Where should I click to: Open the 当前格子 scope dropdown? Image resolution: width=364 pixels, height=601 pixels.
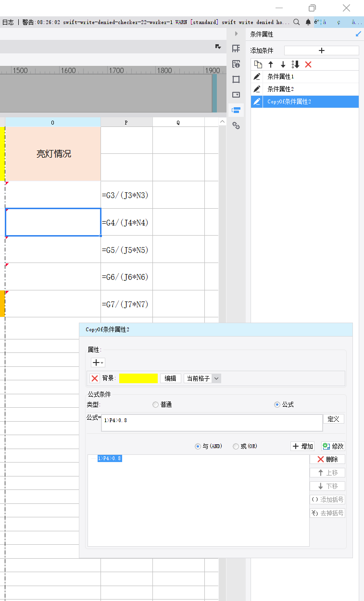click(x=202, y=378)
